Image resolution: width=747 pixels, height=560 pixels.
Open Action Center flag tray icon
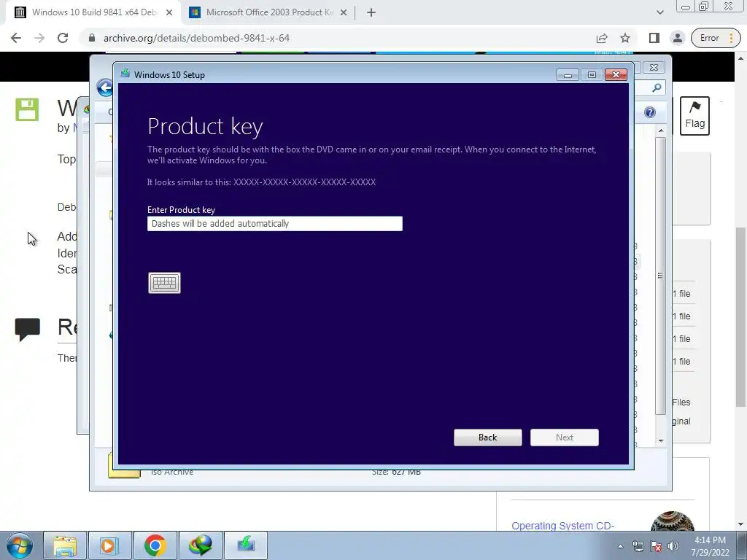pos(656,546)
